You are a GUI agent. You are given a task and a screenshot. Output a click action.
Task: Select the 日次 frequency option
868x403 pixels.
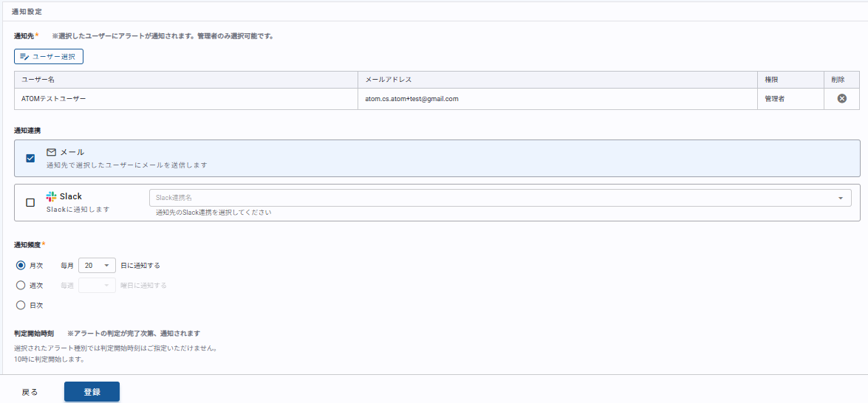coord(21,305)
